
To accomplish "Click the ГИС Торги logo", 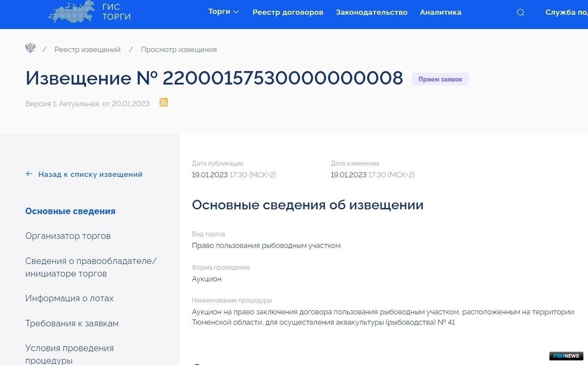I will click(x=90, y=12).
